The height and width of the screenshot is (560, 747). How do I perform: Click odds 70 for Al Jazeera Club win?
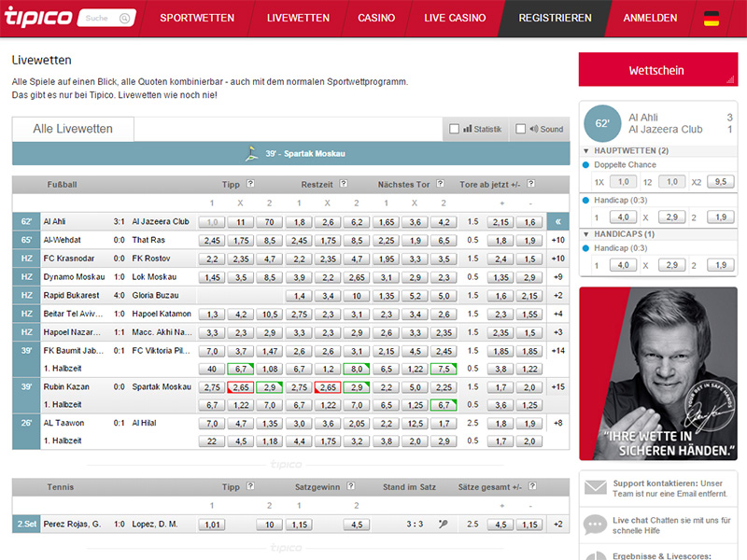point(270,222)
